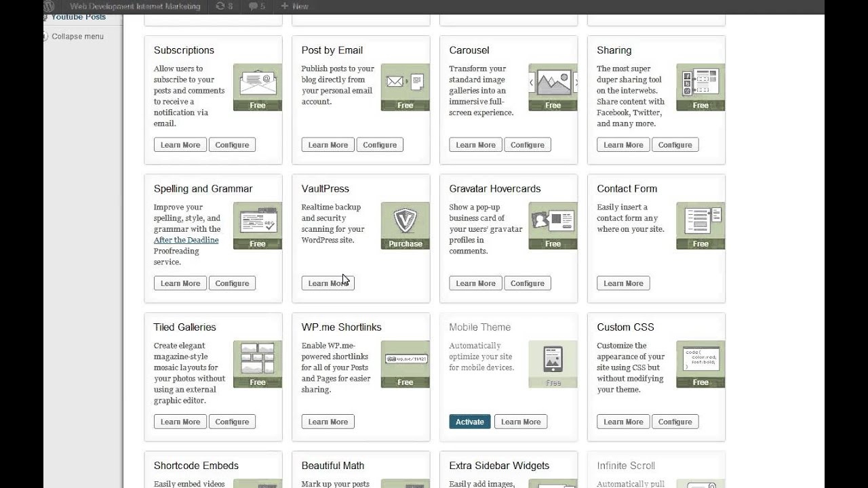Screen dimensions: 868x488
Task: Activate the Mobile Theme module
Action: tap(470, 422)
